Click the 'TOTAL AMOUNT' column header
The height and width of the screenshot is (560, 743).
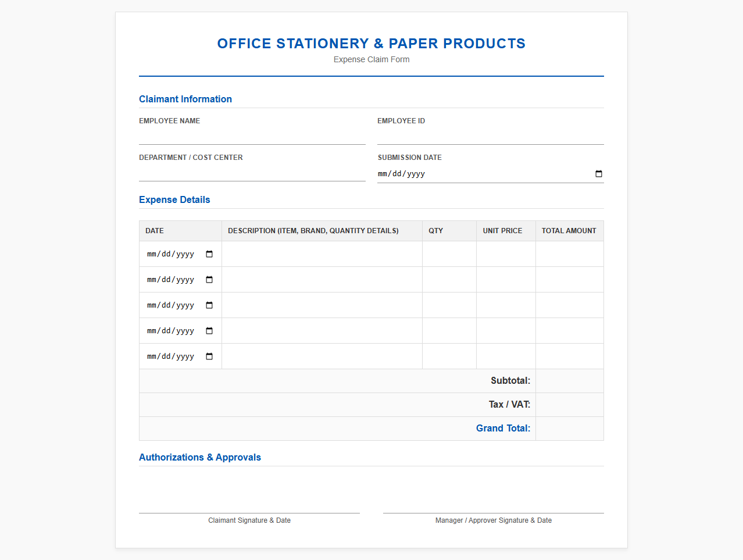click(569, 231)
